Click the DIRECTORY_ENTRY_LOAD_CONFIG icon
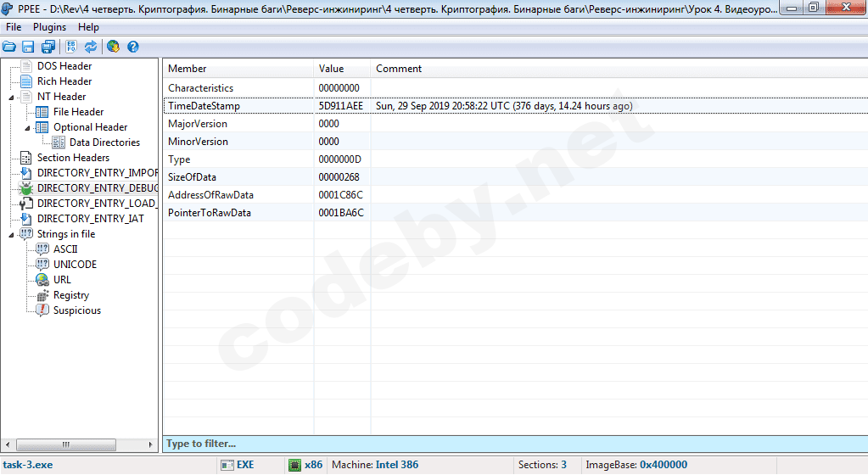868x475 pixels. [x=25, y=204]
